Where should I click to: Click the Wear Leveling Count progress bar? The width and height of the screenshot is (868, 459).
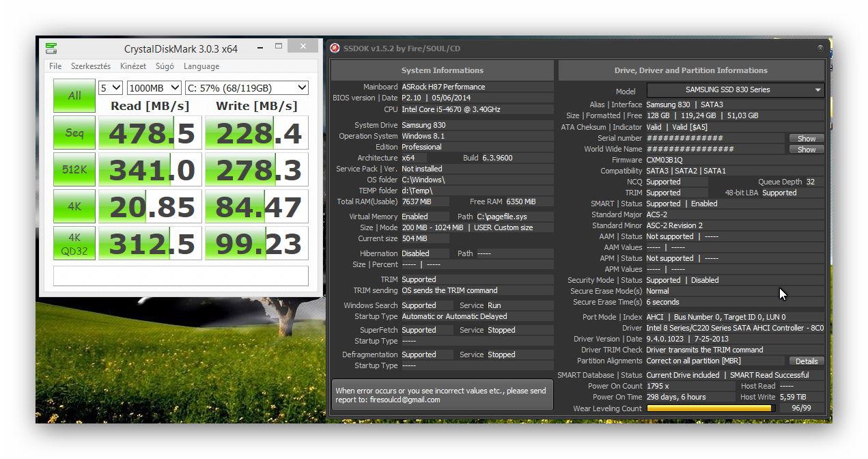point(711,408)
